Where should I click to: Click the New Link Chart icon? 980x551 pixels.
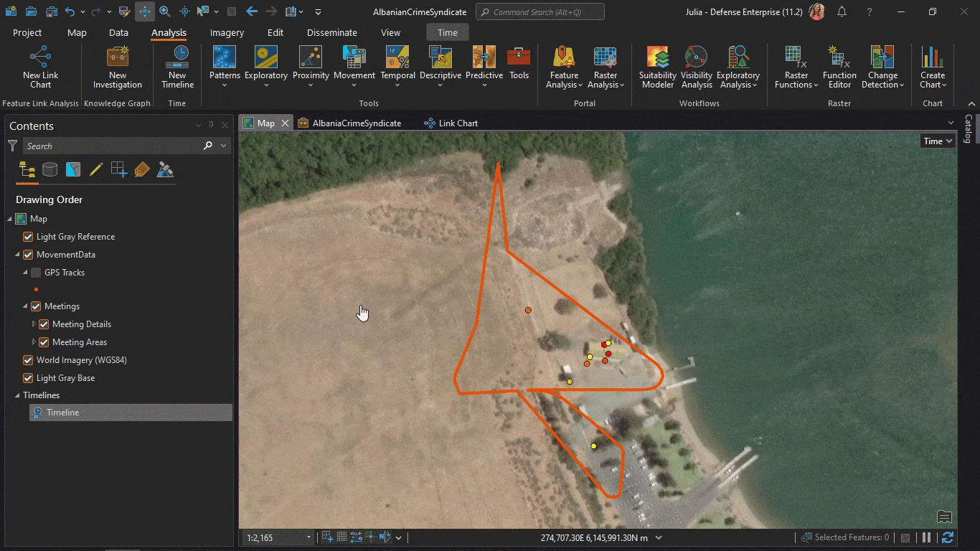pos(40,57)
